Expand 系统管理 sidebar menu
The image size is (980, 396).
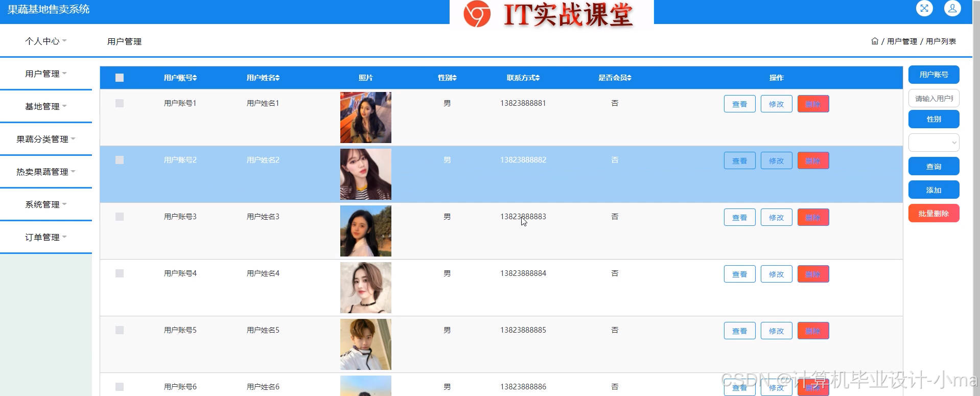[x=46, y=204]
